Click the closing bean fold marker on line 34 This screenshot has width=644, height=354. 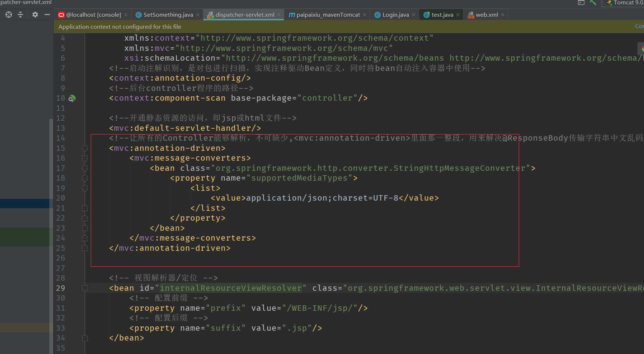point(85,338)
